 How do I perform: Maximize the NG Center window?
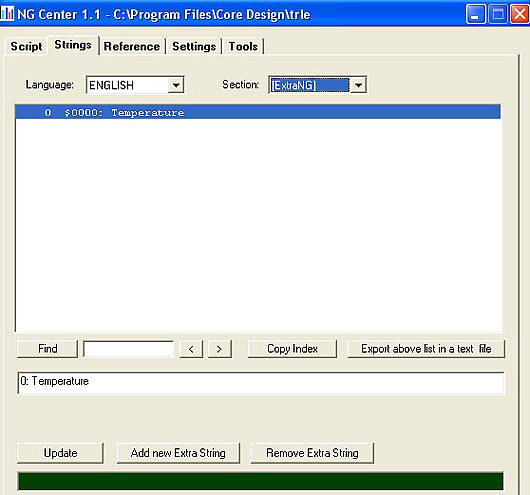coord(498,14)
